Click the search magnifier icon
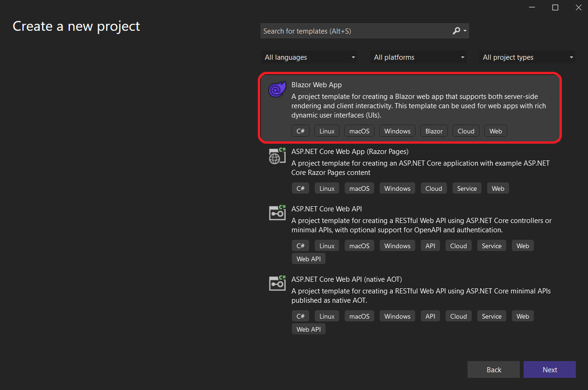Screen dimensions: 588x390 click(x=456, y=30)
